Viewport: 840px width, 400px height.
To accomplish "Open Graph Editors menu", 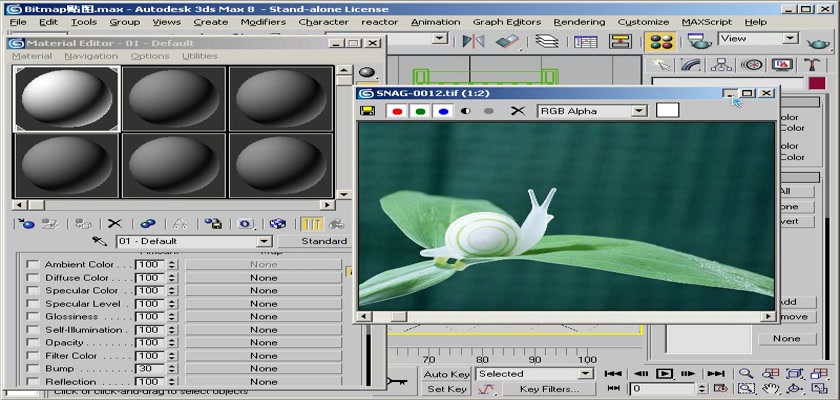I will pyautogui.click(x=507, y=22).
